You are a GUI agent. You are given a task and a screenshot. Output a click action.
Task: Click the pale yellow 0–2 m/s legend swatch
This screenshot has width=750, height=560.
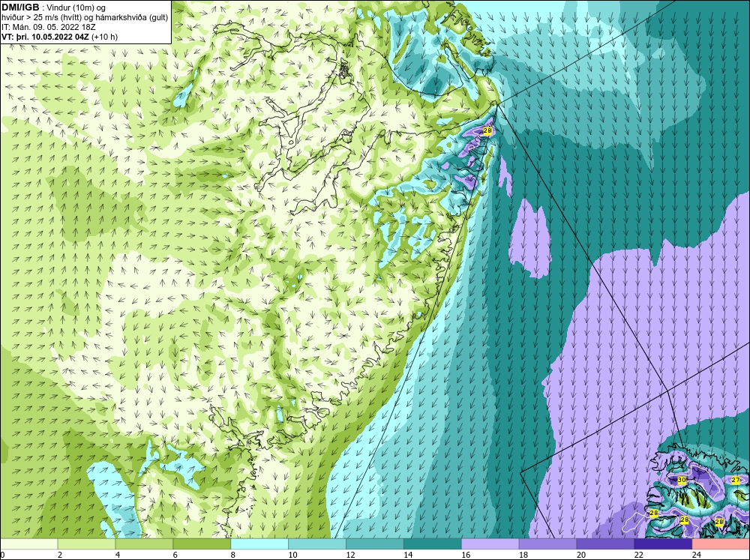coord(28,544)
